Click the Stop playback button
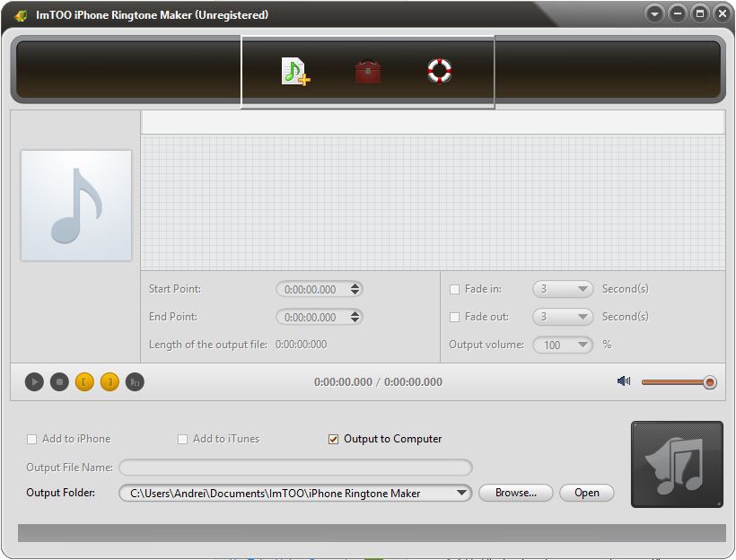 57,381
